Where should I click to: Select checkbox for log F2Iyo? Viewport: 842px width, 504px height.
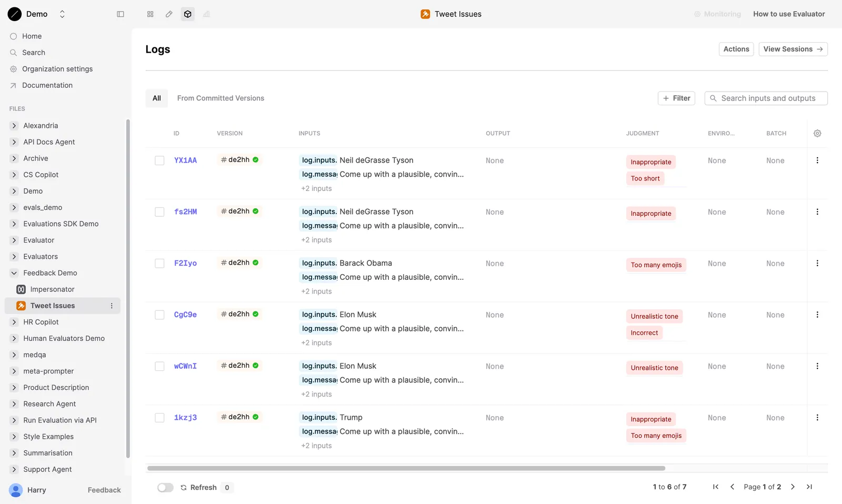[x=159, y=264]
